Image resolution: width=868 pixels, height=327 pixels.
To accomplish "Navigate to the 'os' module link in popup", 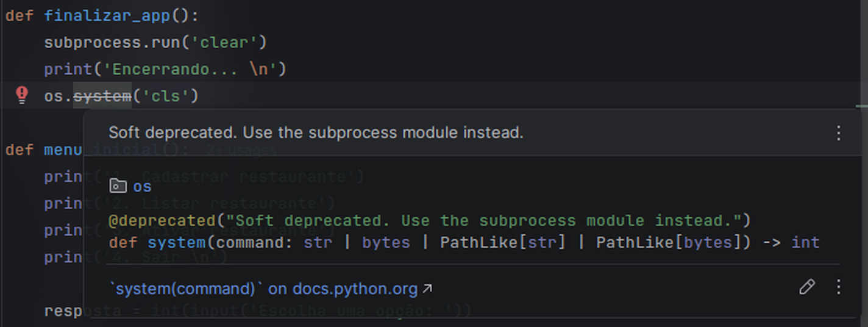I will pos(143,187).
